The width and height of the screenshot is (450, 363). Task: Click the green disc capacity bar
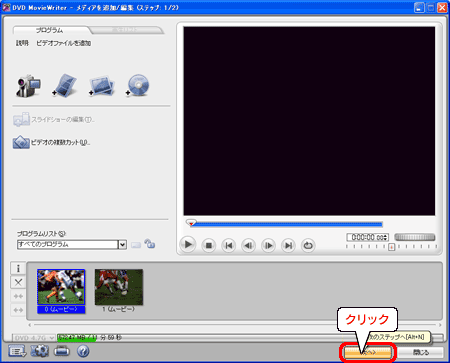click(x=76, y=338)
